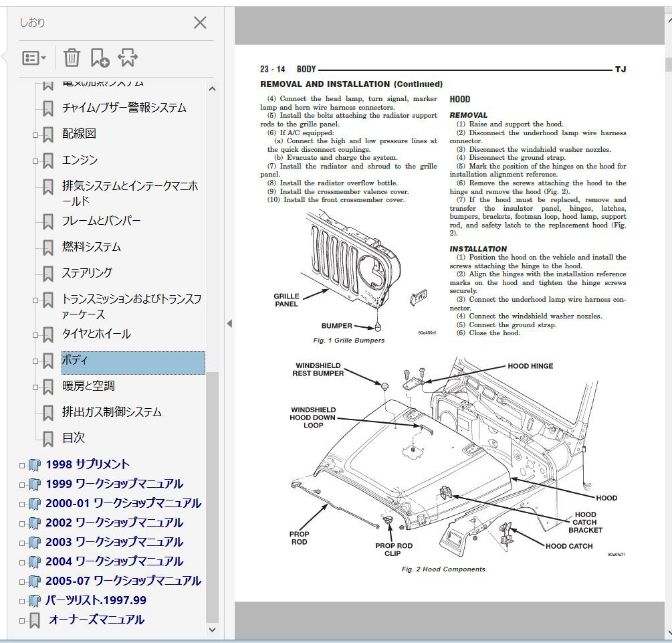Collapse the side panel with divider arrow
Viewport: 672px width, 643px height.
tap(229, 323)
